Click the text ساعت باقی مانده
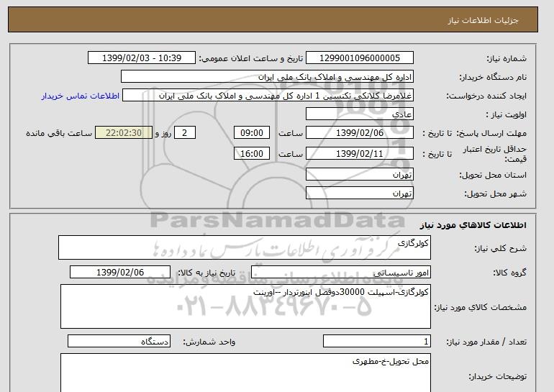This screenshot has height=392, width=554. (x=59, y=133)
